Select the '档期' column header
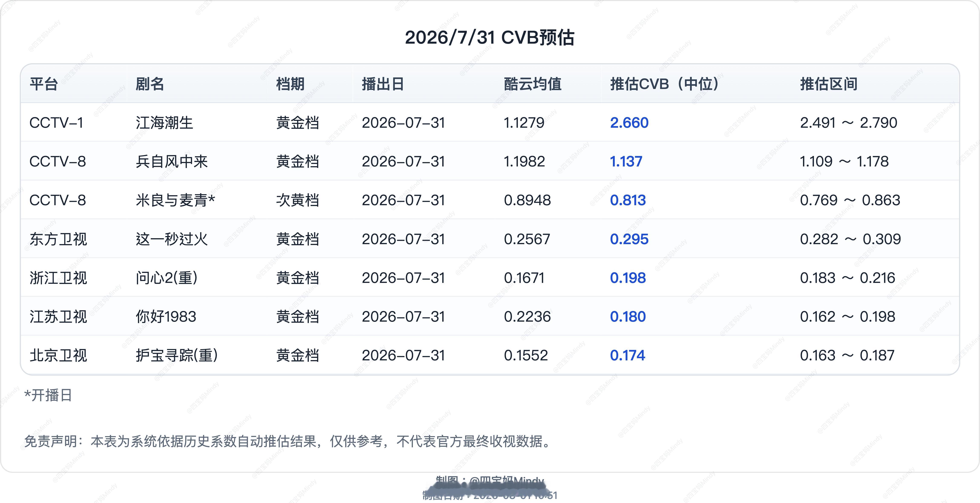The width and height of the screenshot is (980, 503). tap(290, 84)
